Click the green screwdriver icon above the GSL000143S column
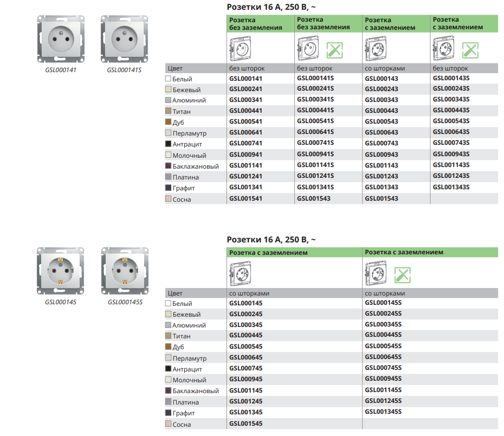The height and width of the screenshot is (436, 504). click(x=470, y=50)
